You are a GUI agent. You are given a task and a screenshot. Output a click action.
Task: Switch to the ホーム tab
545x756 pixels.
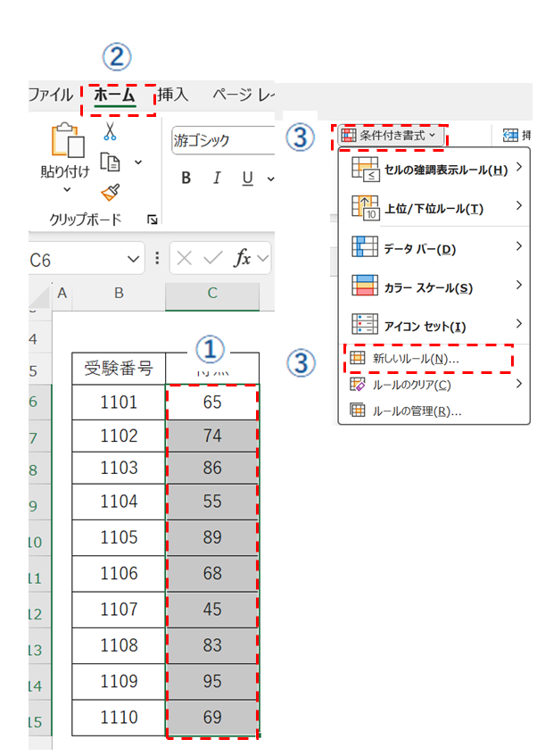click(115, 95)
